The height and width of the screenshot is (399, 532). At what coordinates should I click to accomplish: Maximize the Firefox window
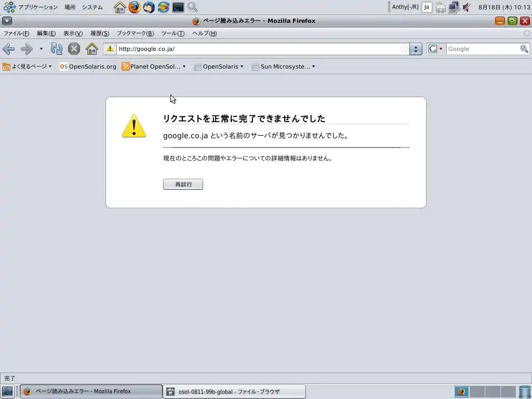pos(512,21)
